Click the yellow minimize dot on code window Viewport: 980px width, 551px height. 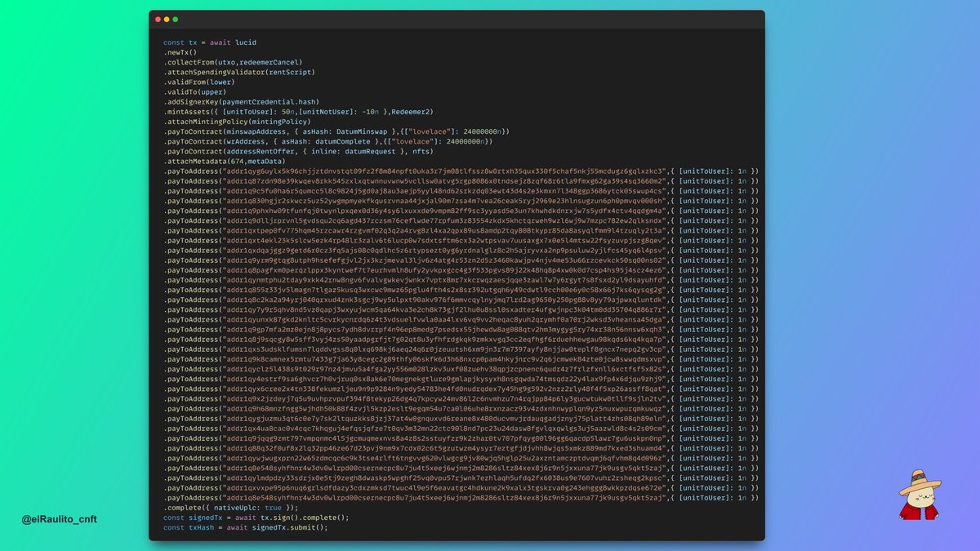[167, 19]
